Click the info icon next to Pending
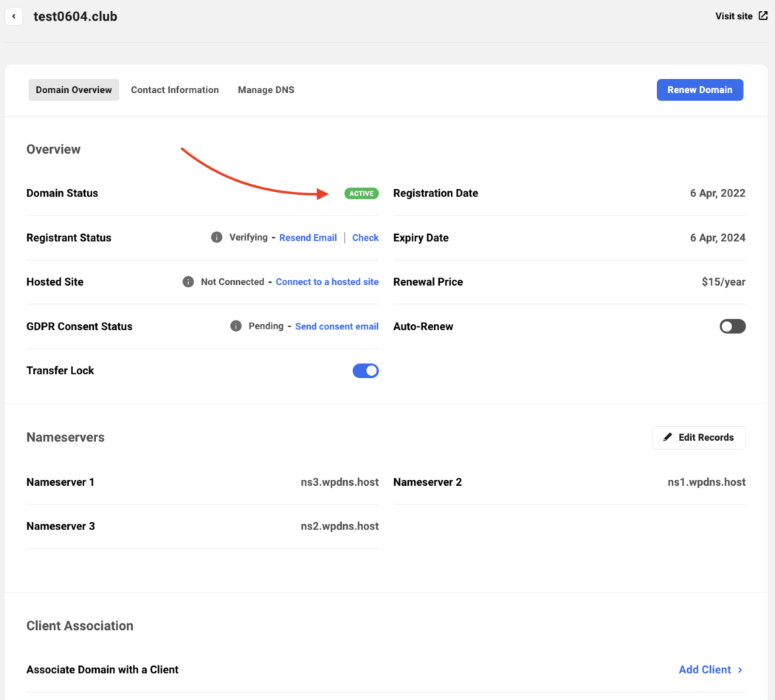 click(x=235, y=326)
